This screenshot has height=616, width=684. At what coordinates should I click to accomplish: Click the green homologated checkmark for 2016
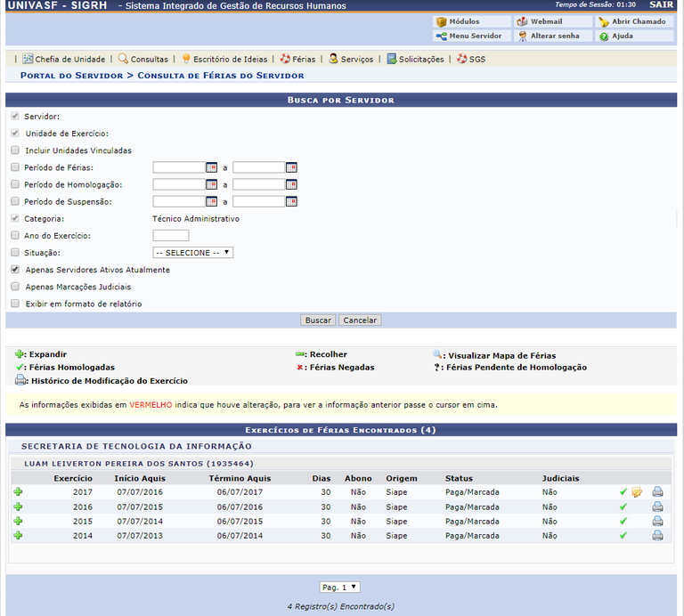pos(623,507)
